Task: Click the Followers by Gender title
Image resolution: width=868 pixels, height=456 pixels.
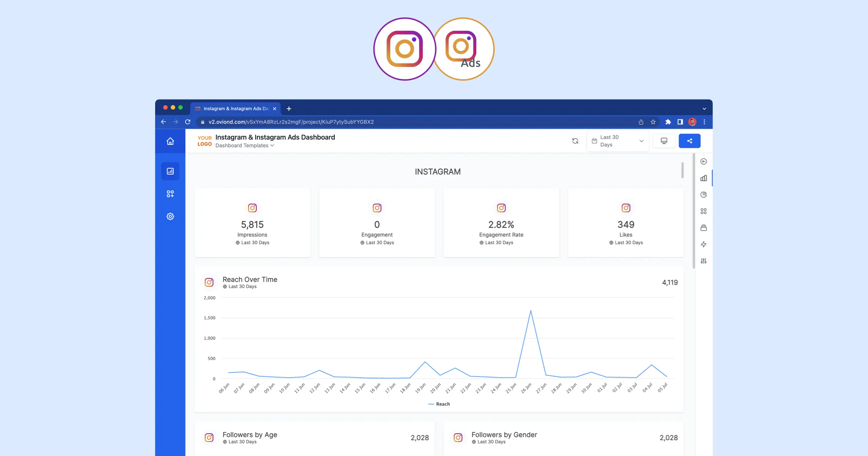Action: [504, 435]
